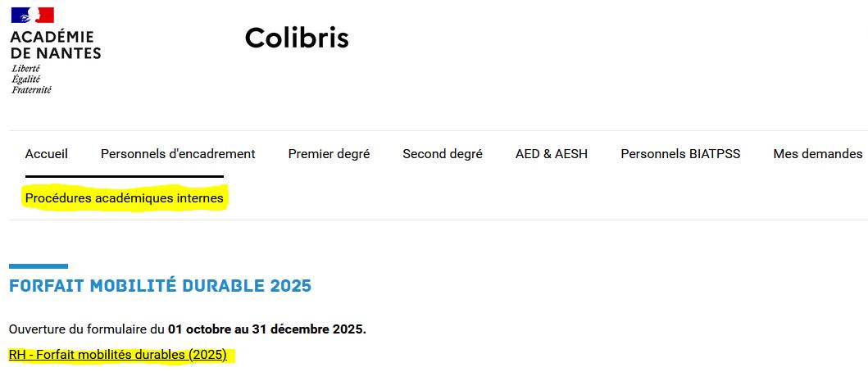Open the Second degré section

443,154
